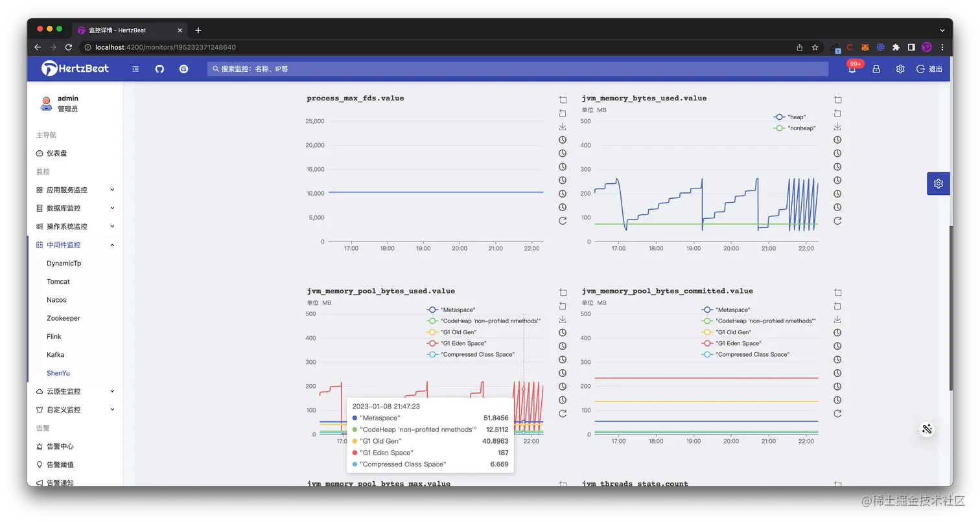Log out using the 退出 button
Screen dimensions: 980x522
click(929, 69)
